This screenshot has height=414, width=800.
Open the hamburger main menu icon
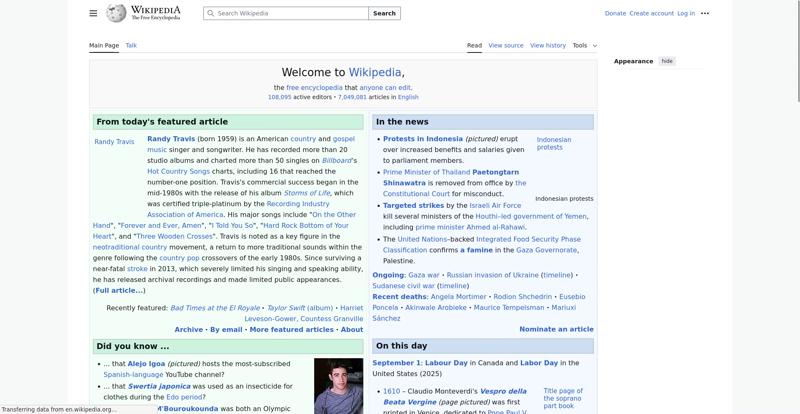pos(93,13)
